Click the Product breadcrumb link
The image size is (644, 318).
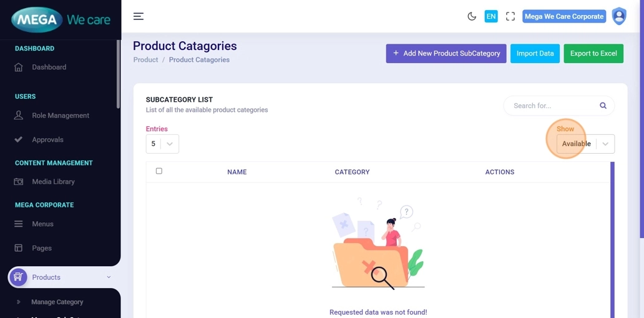point(145,60)
